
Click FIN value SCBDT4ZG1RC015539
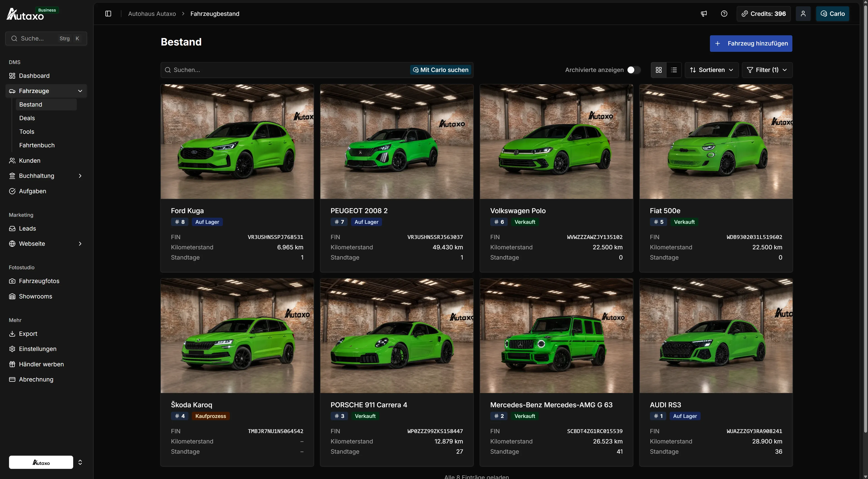595,431
